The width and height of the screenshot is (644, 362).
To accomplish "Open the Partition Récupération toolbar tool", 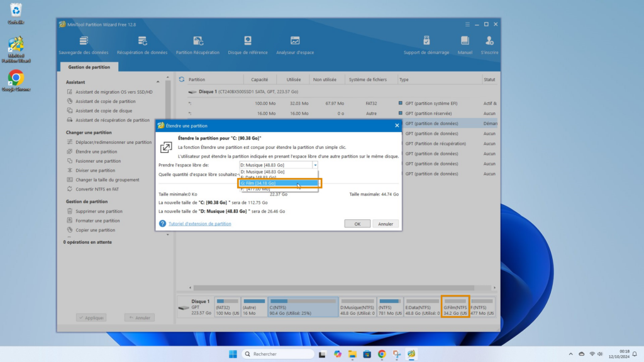I will pos(197,45).
